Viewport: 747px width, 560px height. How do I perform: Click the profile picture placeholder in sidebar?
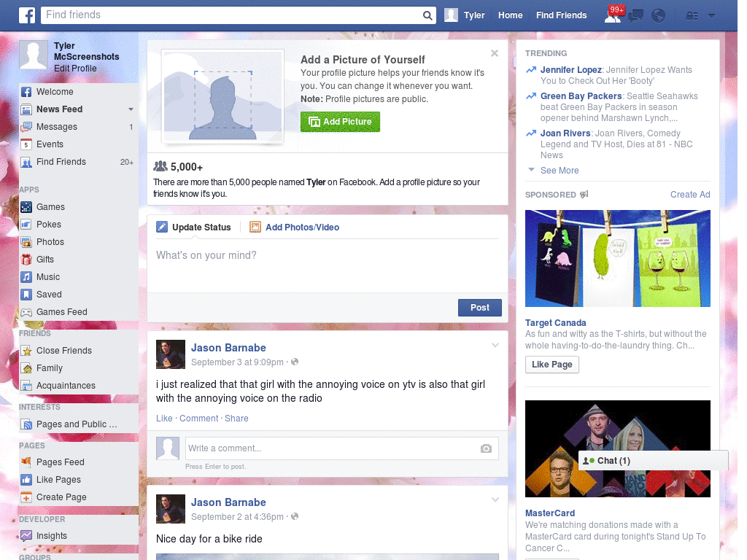(x=34, y=55)
